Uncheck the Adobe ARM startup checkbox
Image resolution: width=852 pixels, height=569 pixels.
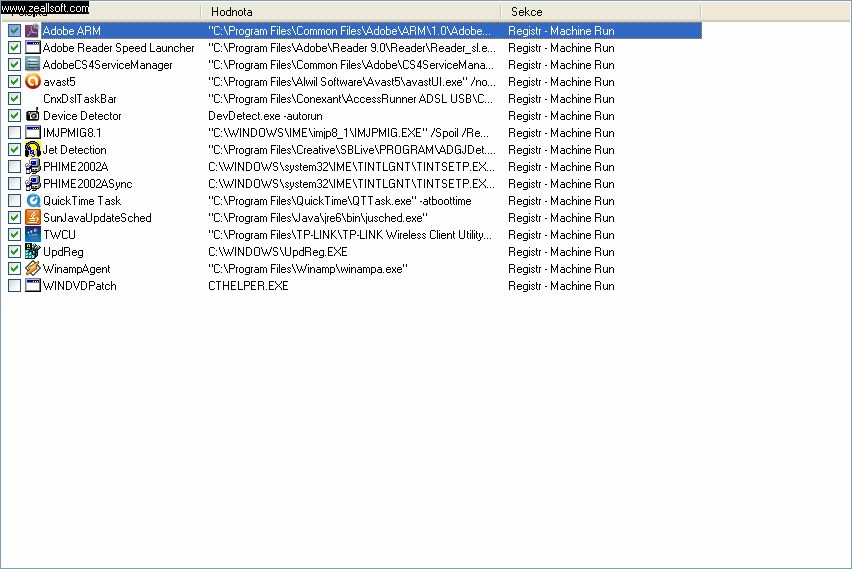(15, 31)
